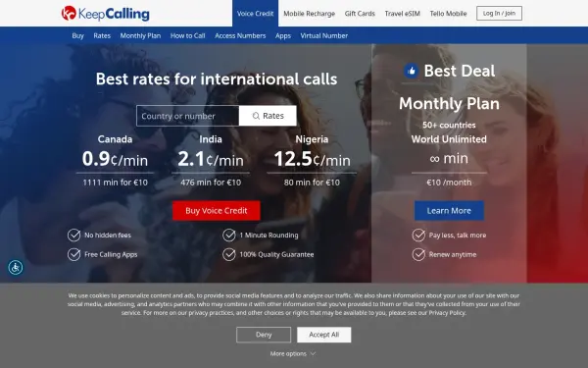Open the Buy submenu item
588x368 pixels.
pos(77,35)
